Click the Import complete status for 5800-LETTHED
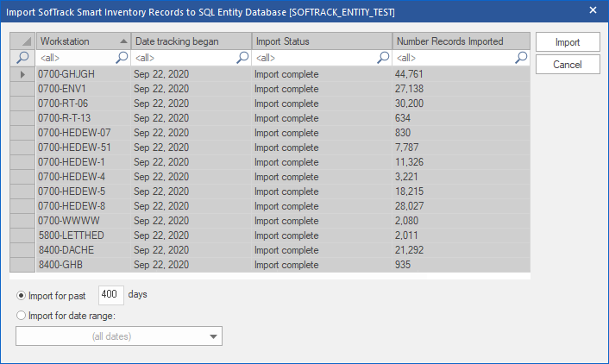This screenshot has height=364, width=609. coord(322,235)
